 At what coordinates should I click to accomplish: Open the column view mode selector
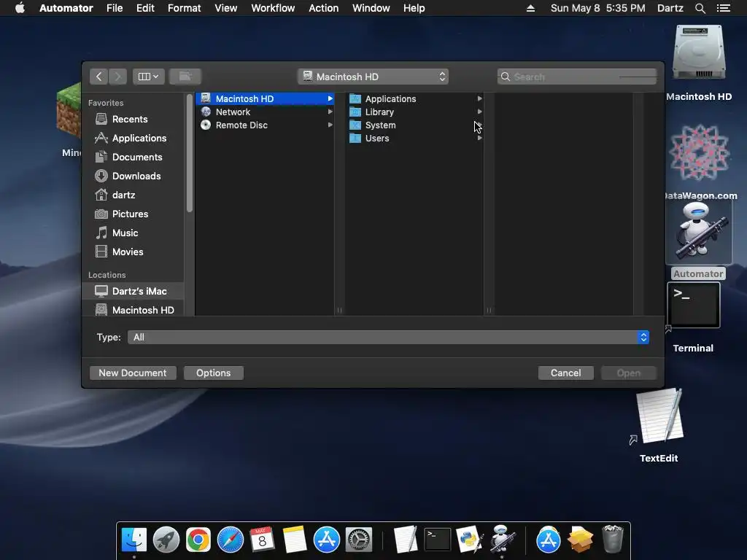tap(149, 76)
